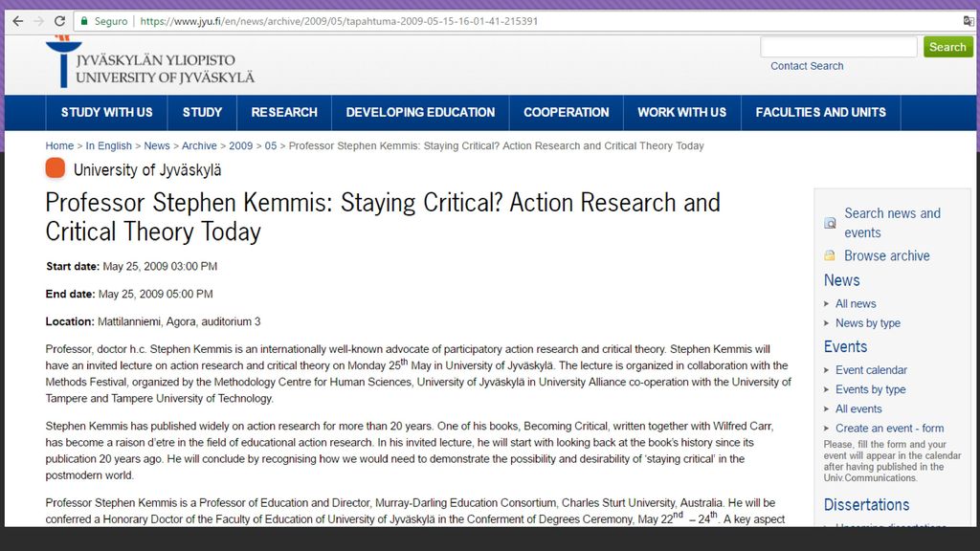Click the Dissertations sidebar heading
The width and height of the screenshot is (980, 551).
click(867, 505)
